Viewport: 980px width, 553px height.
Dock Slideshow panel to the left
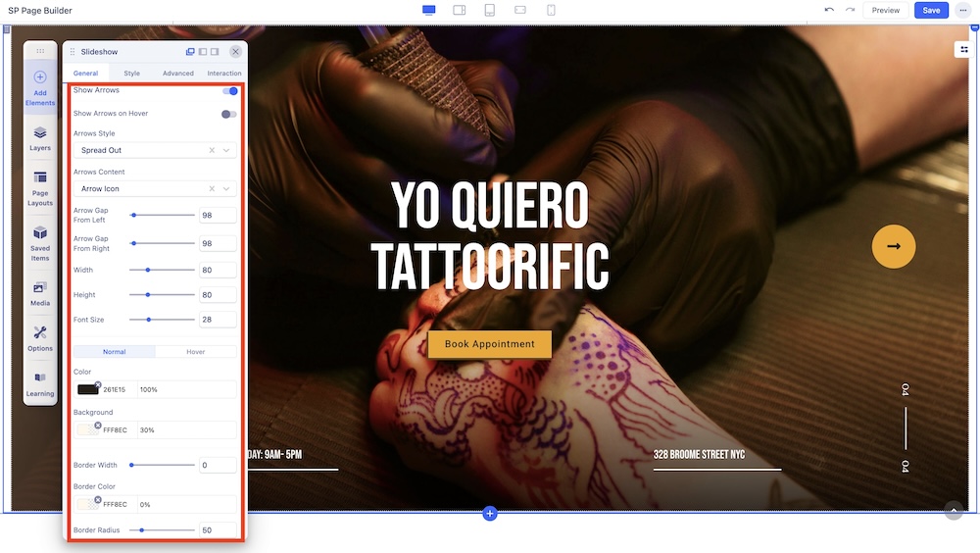click(203, 52)
